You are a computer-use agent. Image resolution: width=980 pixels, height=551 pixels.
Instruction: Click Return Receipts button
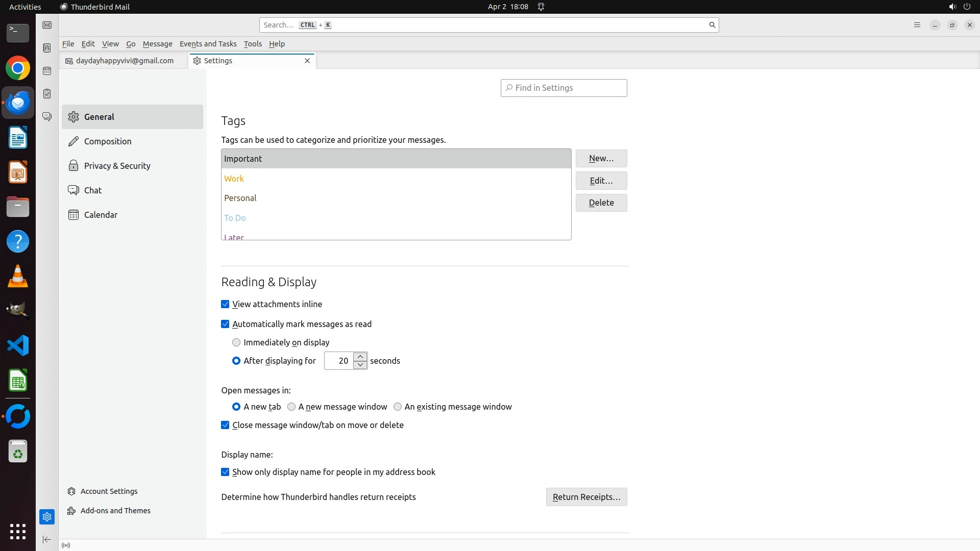click(x=586, y=497)
